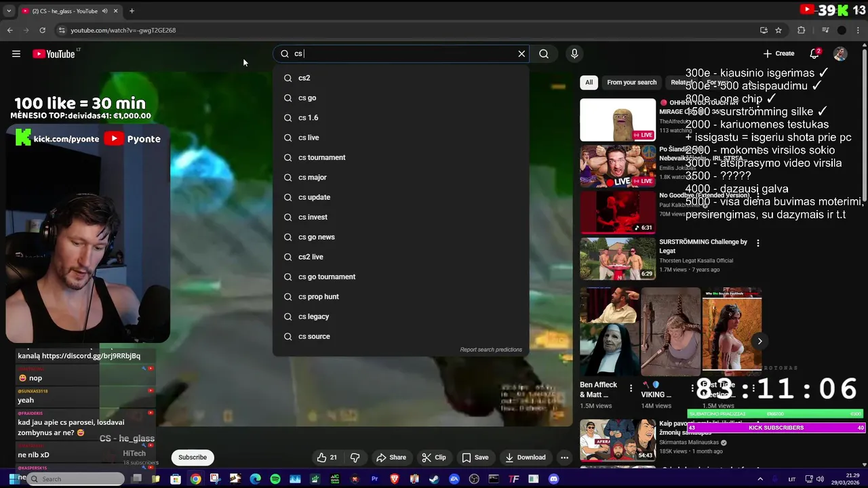Open the Chrome three-dot menu
Screen dimensions: 868x488
point(859,30)
